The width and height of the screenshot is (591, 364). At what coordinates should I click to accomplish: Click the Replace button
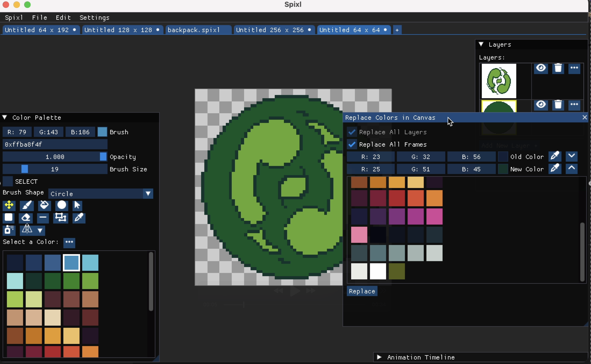[x=362, y=291]
